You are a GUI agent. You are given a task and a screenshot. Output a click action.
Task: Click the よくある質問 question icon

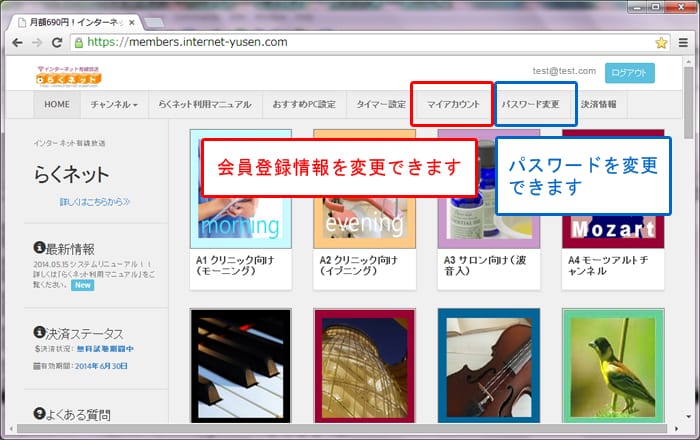(39, 413)
